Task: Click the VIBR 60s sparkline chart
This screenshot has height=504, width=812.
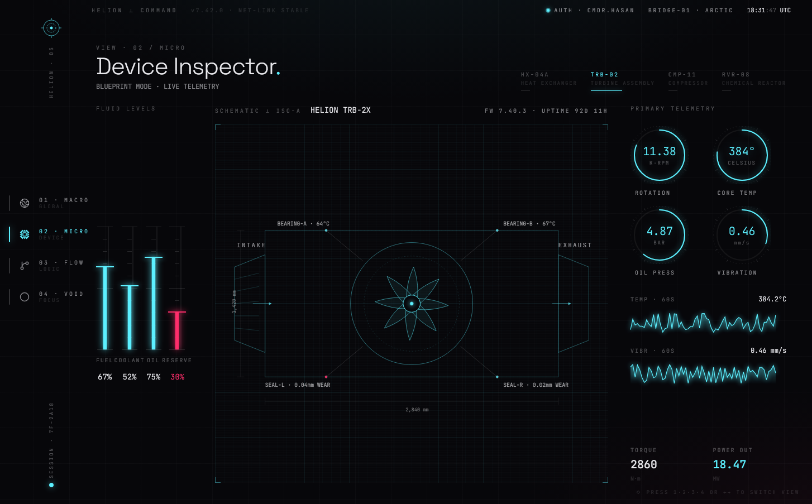Action: 703,373
